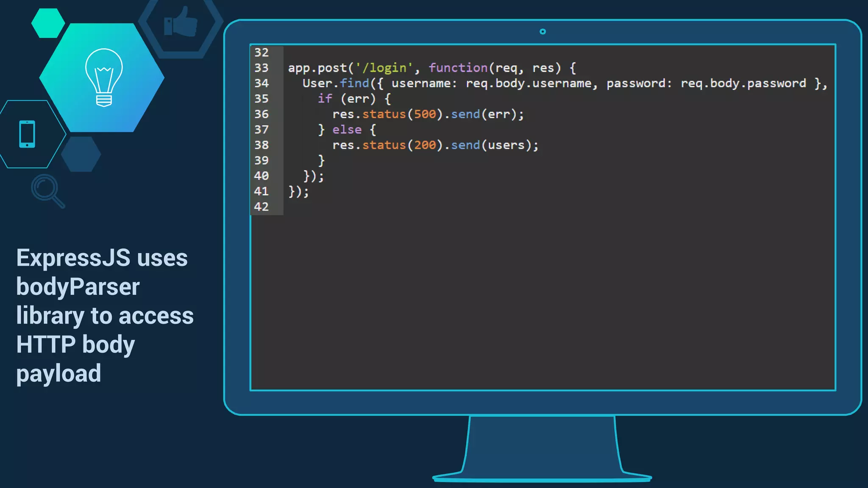Click the 'ExpressJS uses' heading text

(102, 258)
